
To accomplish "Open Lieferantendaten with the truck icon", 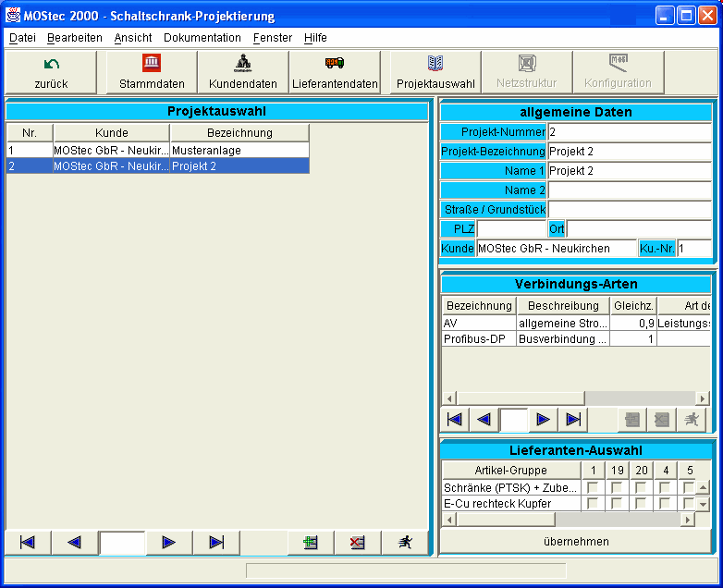I will pos(335,72).
